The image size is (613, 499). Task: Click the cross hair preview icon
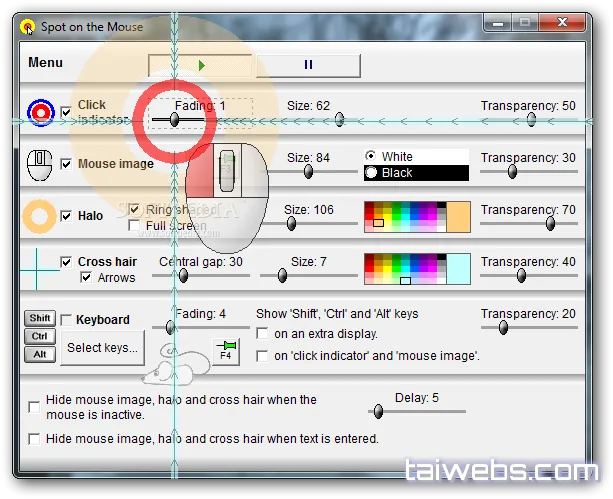(37, 269)
